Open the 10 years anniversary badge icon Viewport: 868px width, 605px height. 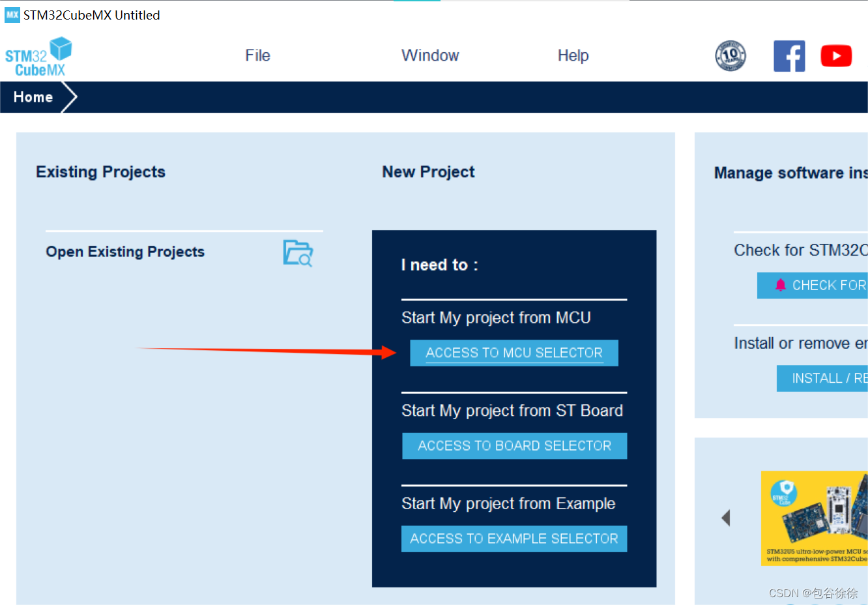click(x=731, y=56)
